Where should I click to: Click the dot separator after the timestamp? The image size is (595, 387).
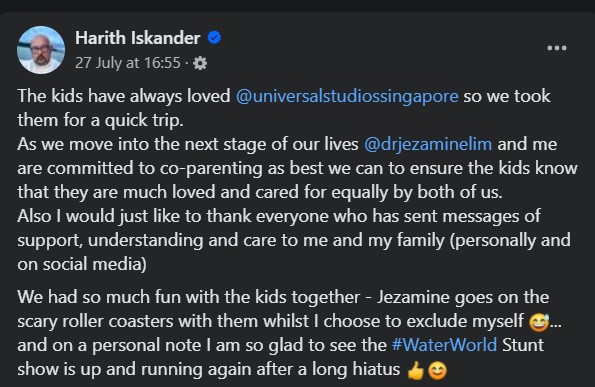click(x=187, y=63)
